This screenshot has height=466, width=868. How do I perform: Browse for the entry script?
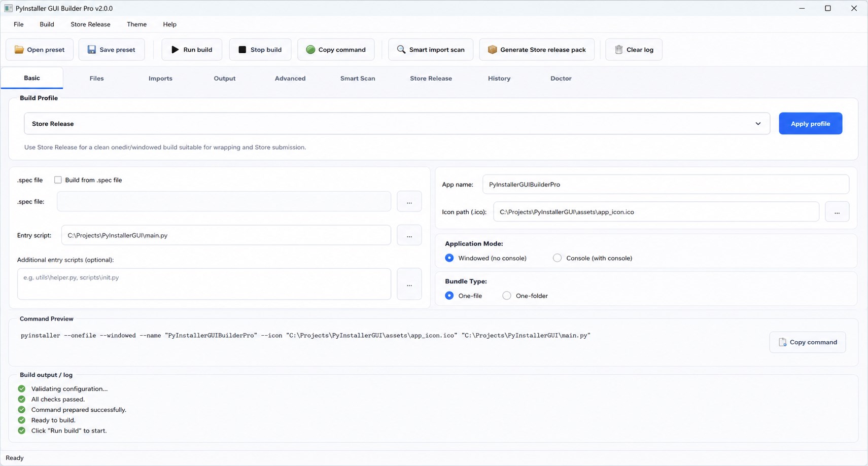point(409,235)
